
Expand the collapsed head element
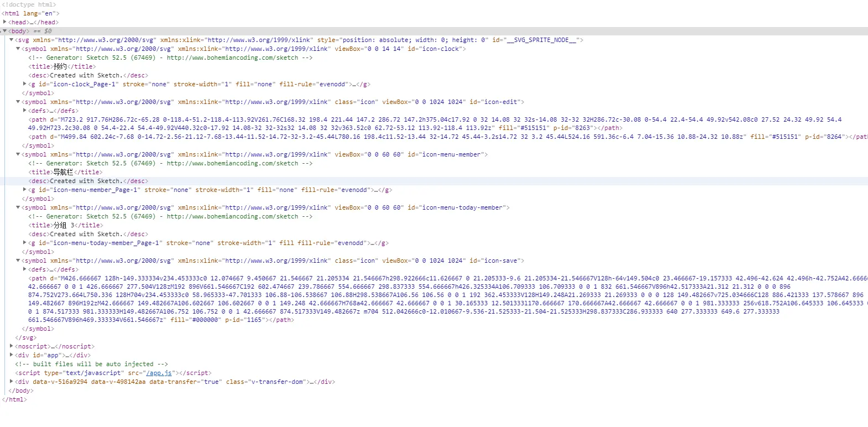coord(5,22)
